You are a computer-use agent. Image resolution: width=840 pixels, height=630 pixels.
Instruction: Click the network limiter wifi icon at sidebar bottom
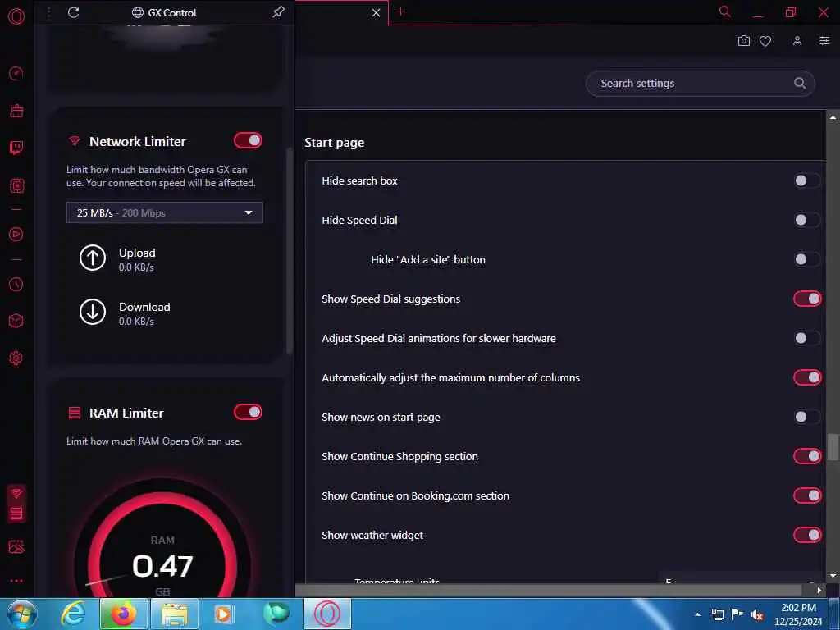point(16,493)
